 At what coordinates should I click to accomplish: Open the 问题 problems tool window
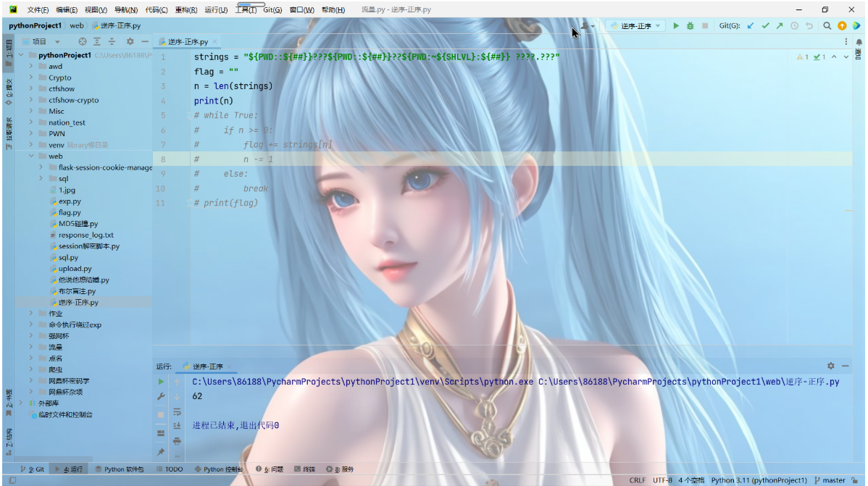[x=270, y=469]
